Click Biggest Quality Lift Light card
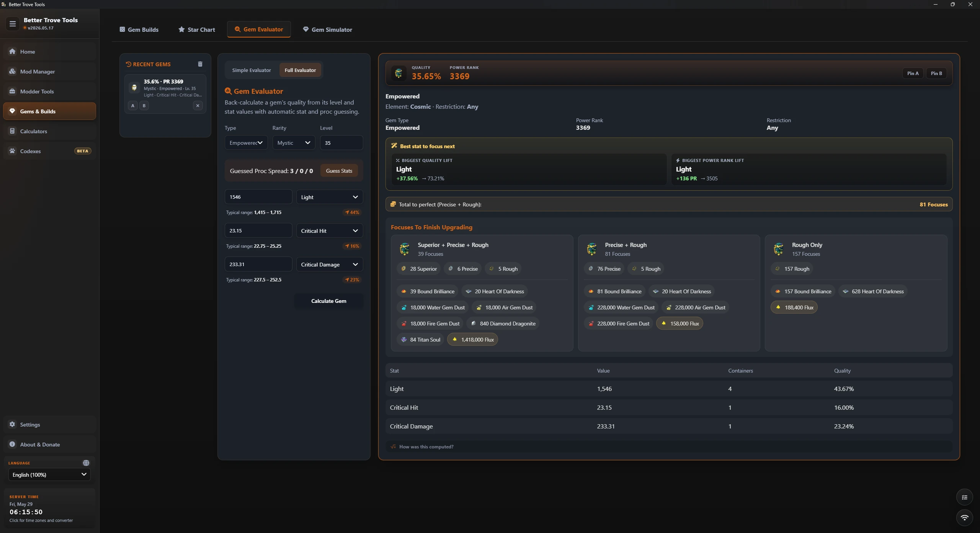 tap(529, 170)
